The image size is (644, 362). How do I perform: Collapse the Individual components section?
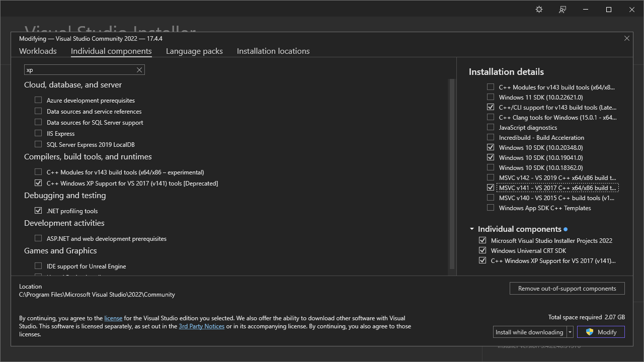(x=472, y=229)
